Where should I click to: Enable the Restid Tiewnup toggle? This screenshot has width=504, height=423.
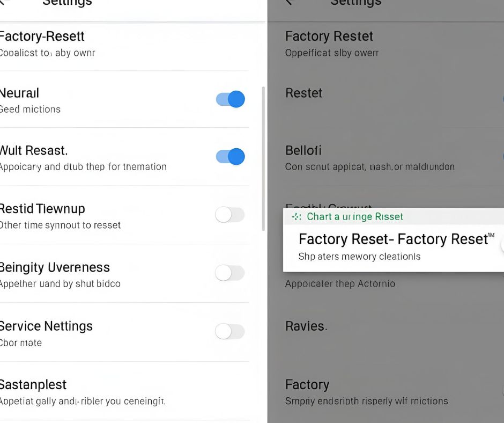pos(229,215)
